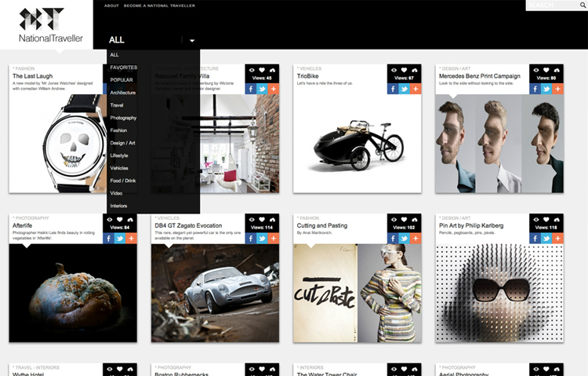Image resolution: width=588 pixels, height=376 pixels.
Task: Open the Cutting and Pasting title link
Action: [322, 225]
